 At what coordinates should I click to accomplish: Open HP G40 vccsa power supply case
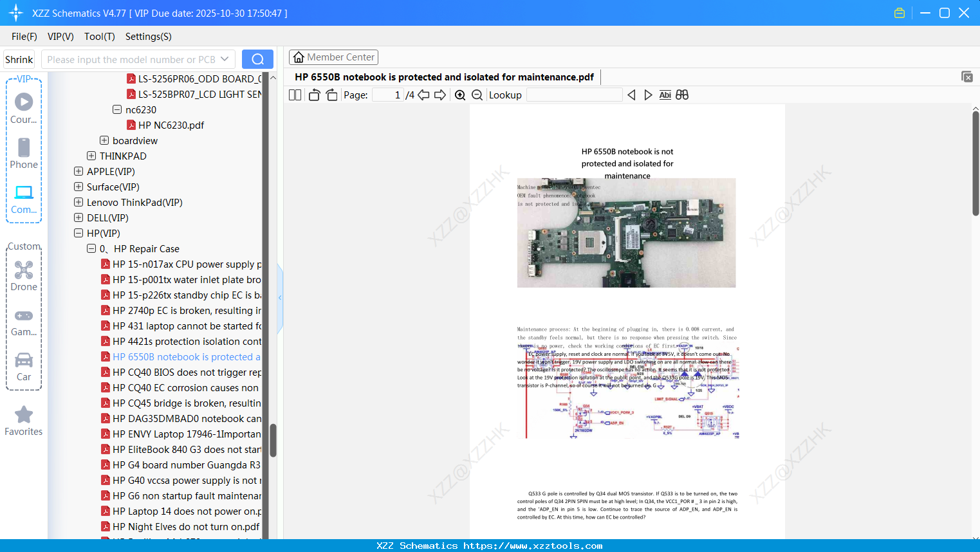pos(181,481)
